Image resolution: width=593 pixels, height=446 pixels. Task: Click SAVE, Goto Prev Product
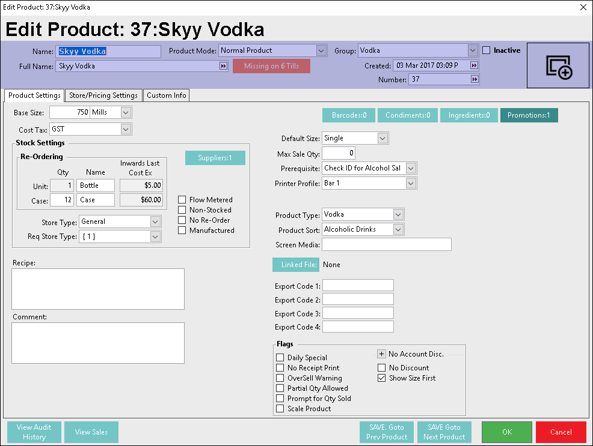tap(387, 432)
